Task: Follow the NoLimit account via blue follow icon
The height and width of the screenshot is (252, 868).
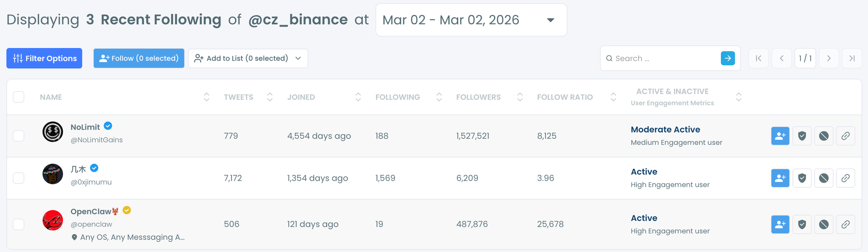Action: coord(780,136)
